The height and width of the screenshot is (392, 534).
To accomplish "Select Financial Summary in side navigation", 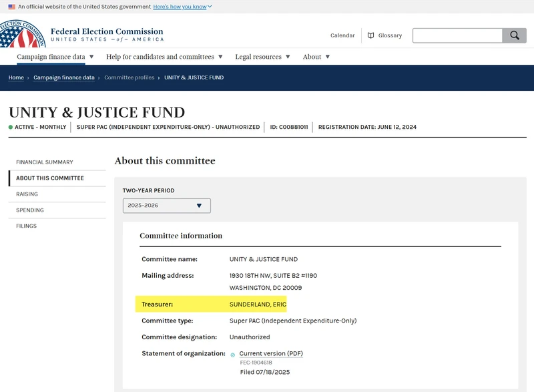I will pyautogui.click(x=45, y=162).
